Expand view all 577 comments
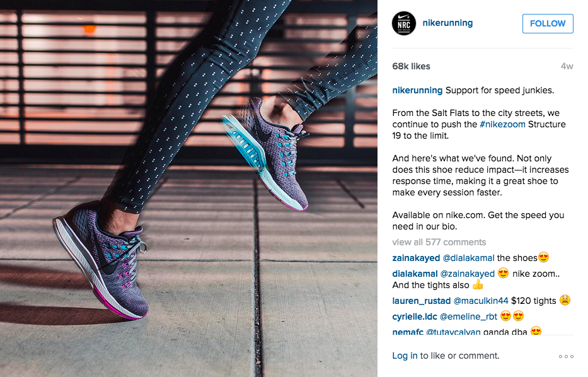 (439, 242)
